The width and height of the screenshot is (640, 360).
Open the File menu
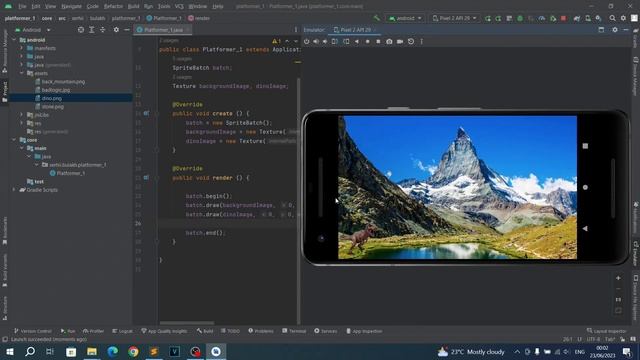(22, 6)
